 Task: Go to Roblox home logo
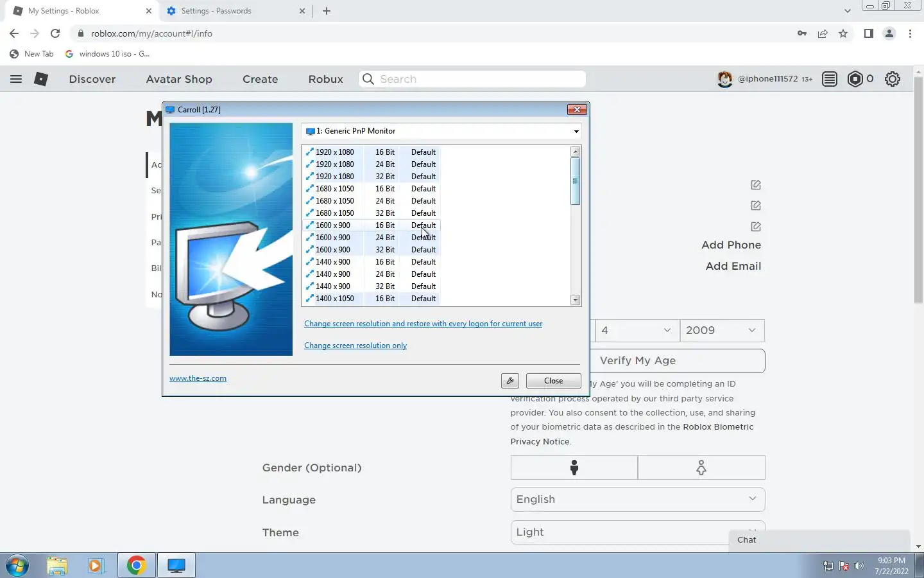41,79
